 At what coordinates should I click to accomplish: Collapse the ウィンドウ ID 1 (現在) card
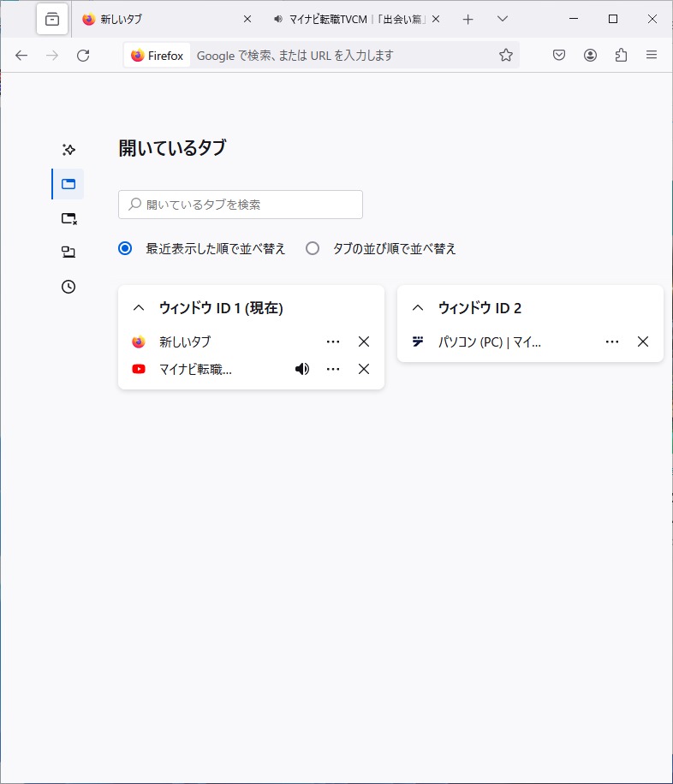(139, 308)
